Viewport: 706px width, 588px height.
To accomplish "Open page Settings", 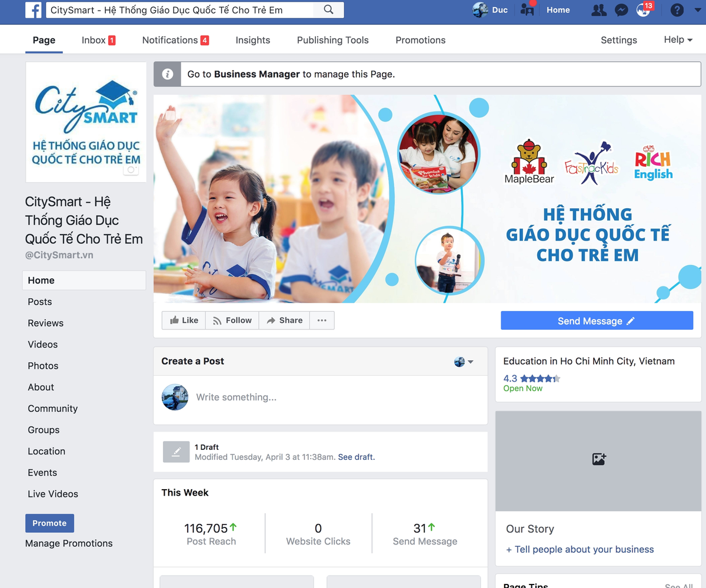I will 619,40.
